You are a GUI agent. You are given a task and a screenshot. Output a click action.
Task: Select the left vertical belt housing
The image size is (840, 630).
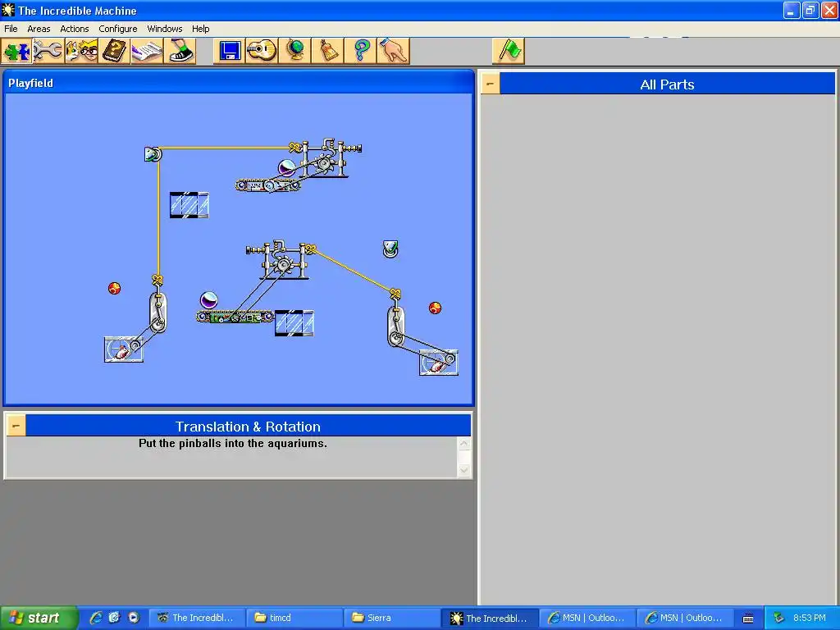[157, 313]
